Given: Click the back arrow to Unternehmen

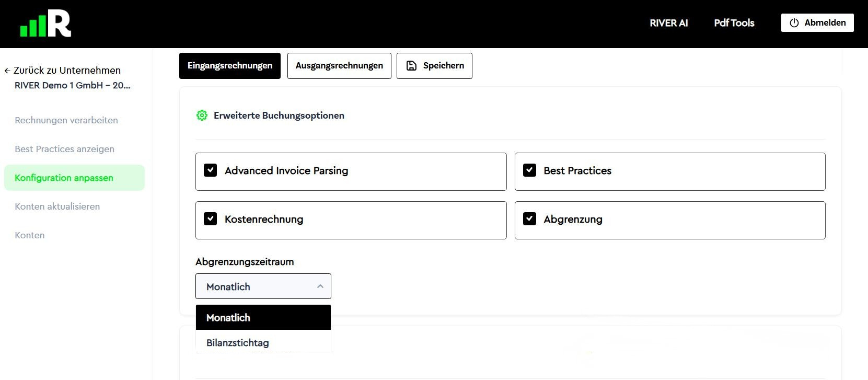Looking at the screenshot, I should (x=7, y=71).
